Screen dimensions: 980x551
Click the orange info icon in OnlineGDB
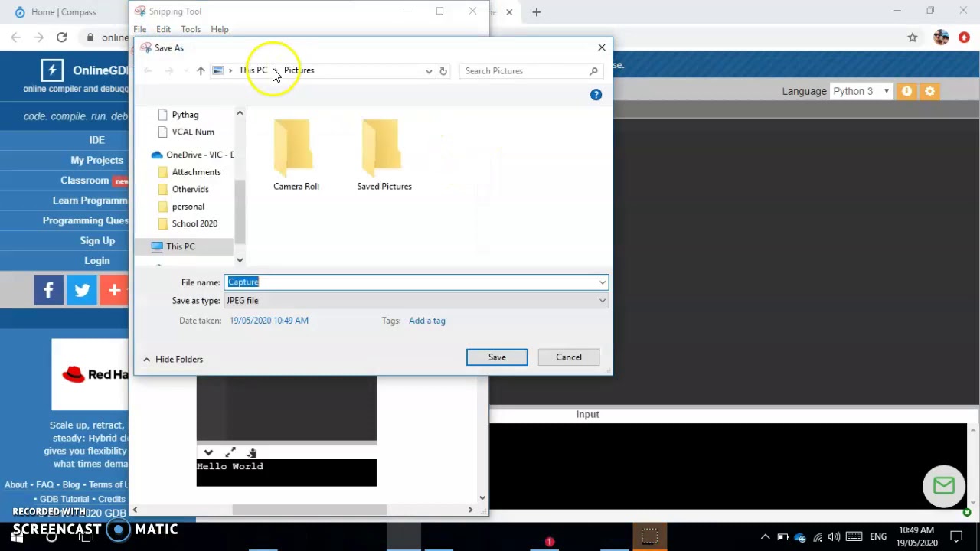tap(906, 91)
